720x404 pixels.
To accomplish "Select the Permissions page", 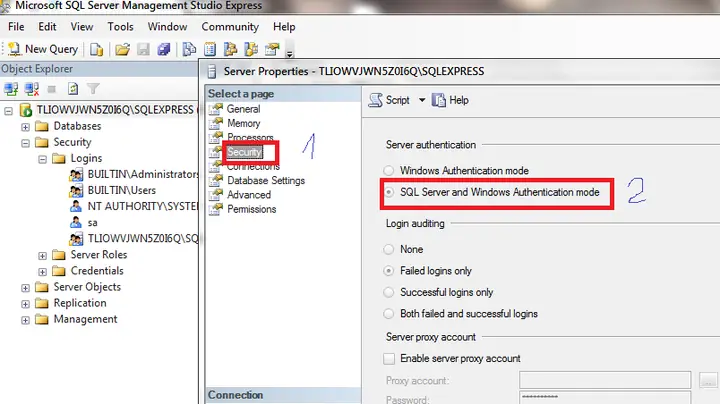I will coord(252,209).
